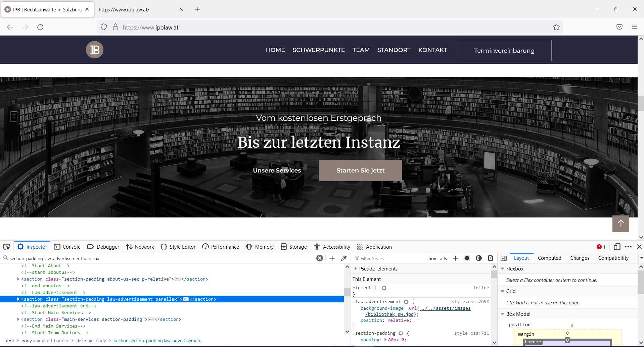Click the scroll-to-top arrow on the webpage

coord(620,224)
